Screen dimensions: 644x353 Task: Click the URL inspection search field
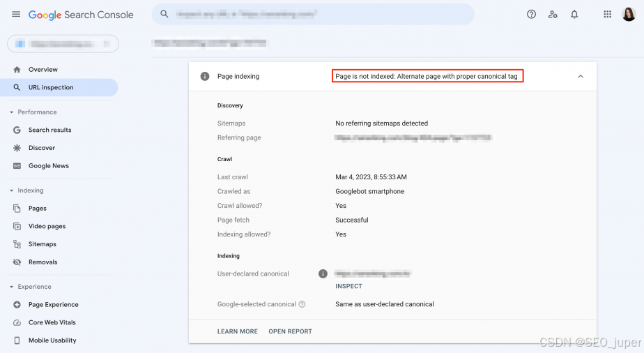(313, 15)
